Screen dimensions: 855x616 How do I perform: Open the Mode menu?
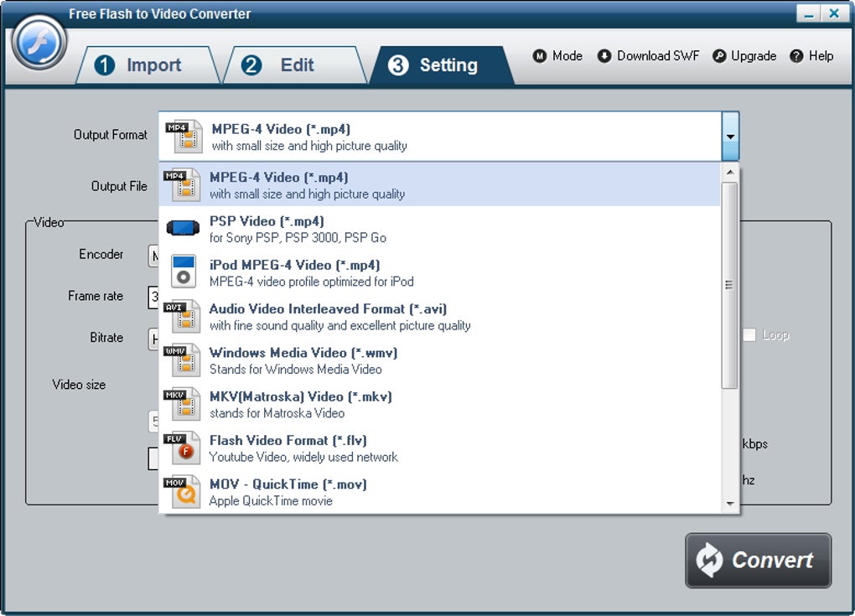coord(557,56)
